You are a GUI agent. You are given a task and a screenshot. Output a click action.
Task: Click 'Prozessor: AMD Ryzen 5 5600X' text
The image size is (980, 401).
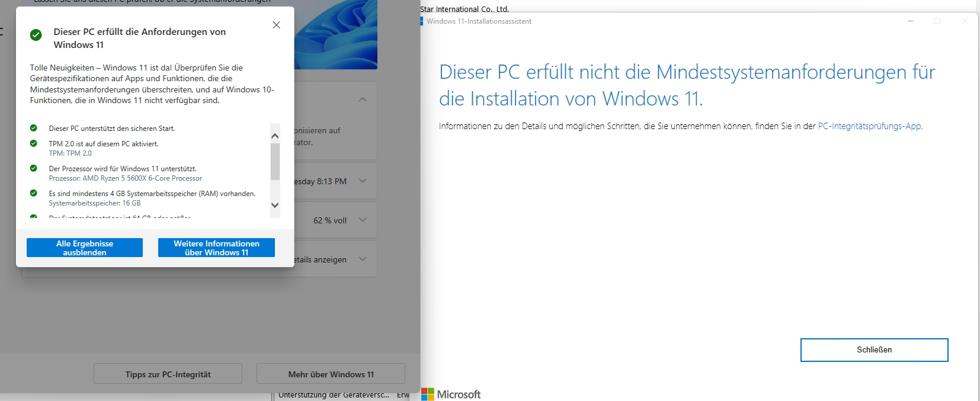coord(126,178)
